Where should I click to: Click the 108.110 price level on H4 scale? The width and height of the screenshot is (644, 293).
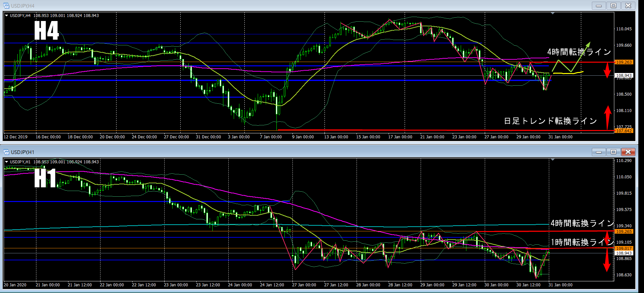click(624, 111)
